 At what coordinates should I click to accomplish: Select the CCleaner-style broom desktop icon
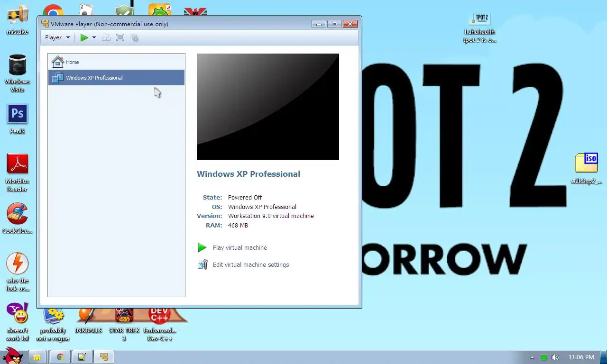click(17, 218)
